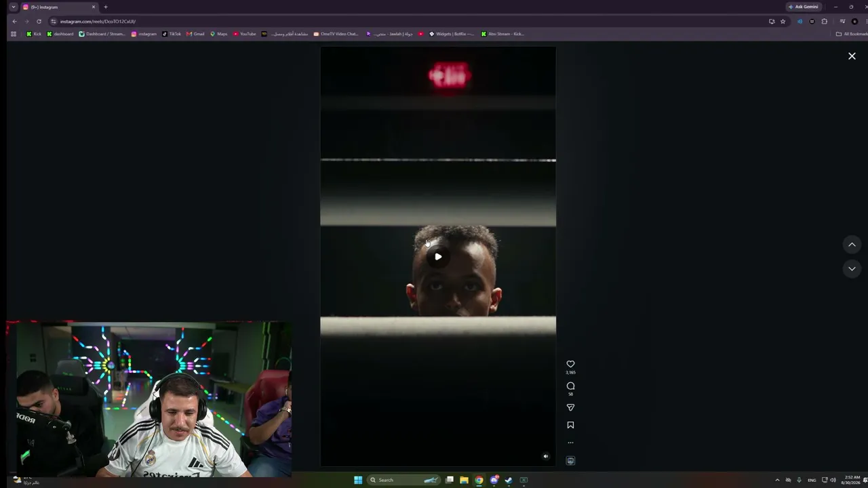Open File Explorer from the taskbar

464,480
